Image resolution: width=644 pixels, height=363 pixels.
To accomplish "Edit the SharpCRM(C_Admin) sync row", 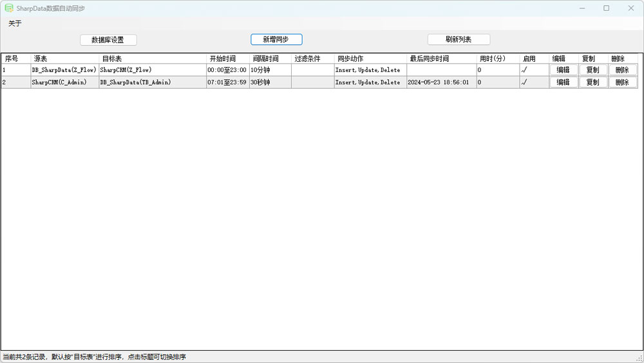I will tap(563, 82).
